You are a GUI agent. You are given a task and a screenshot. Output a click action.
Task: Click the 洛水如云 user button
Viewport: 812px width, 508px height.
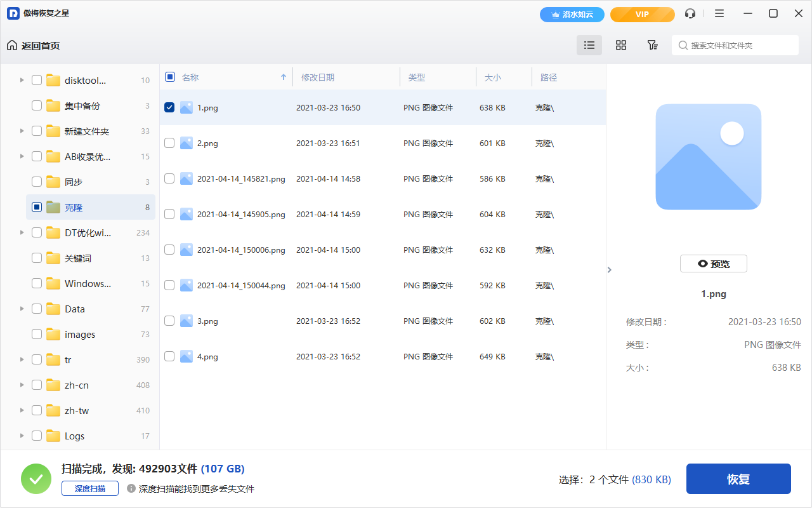point(572,14)
